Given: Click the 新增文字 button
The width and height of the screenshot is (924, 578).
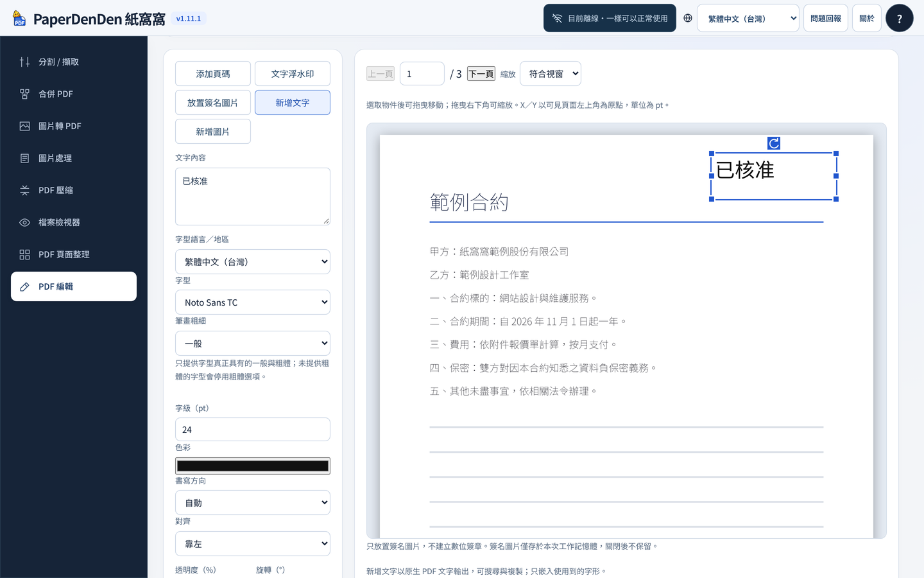Looking at the screenshot, I should [293, 103].
